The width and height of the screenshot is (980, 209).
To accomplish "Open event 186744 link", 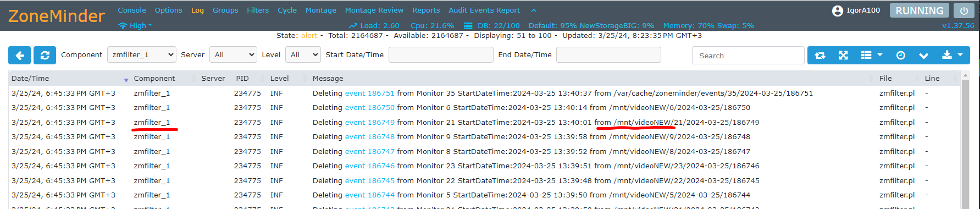I will coord(370,195).
